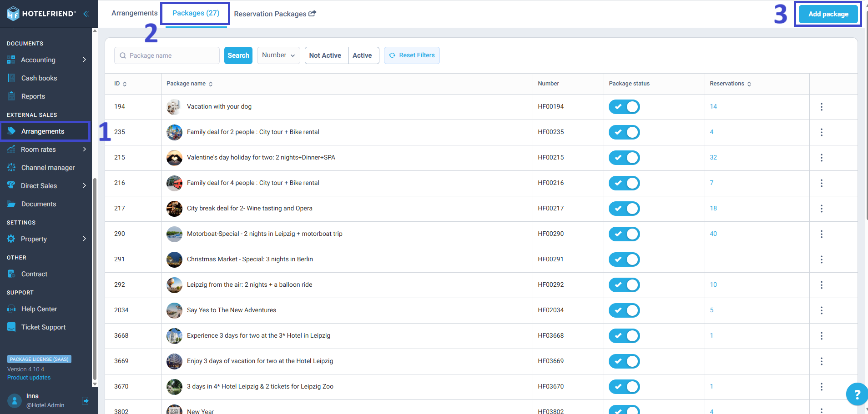The width and height of the screenshot is (868, 414).
Task: Open three-dot menu for Say Yes to The New Adventures
Action: (x=821, y=310)
